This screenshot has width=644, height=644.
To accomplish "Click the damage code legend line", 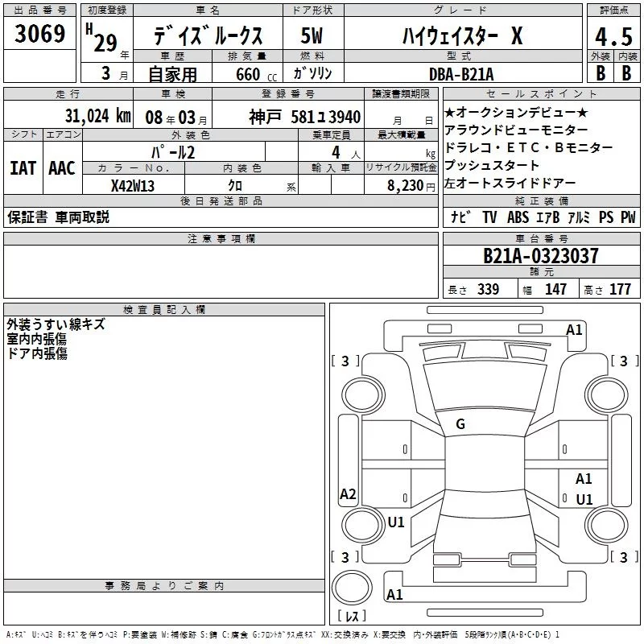I will [283, 635].
